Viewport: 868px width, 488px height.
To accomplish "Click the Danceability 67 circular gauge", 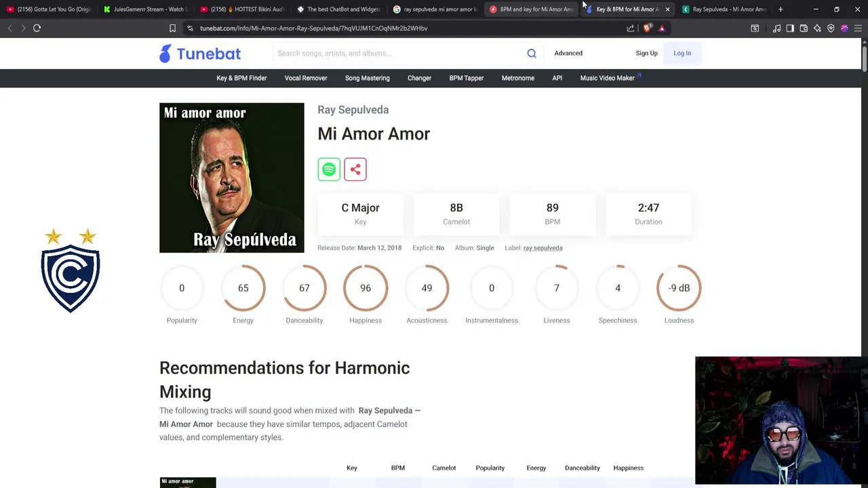I will (x=304, y=288).
